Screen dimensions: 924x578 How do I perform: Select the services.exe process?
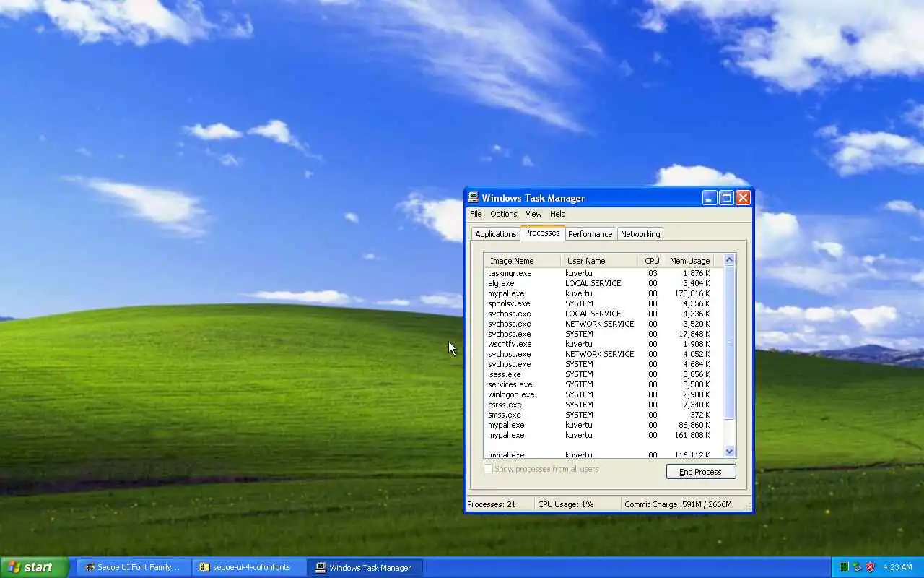click(x=603, y=384)
